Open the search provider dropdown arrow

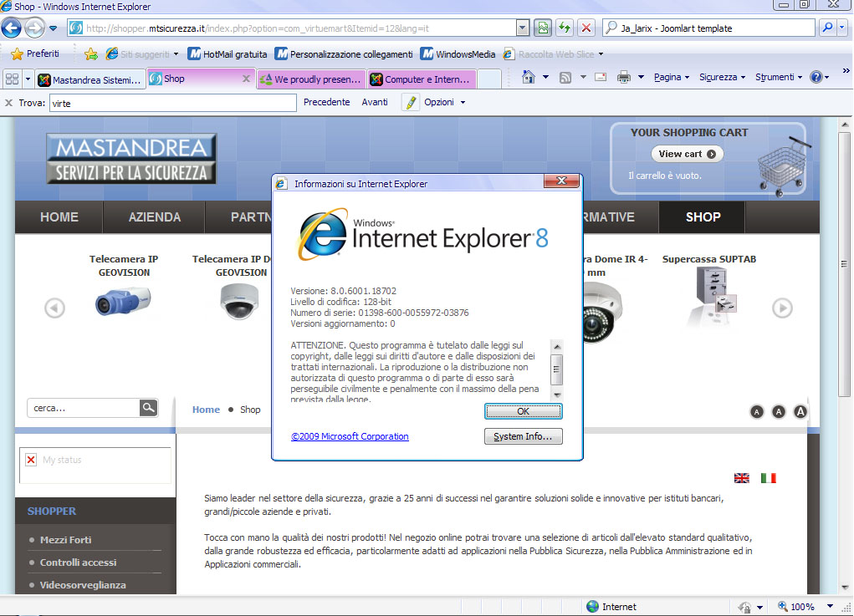coord(842,28)
